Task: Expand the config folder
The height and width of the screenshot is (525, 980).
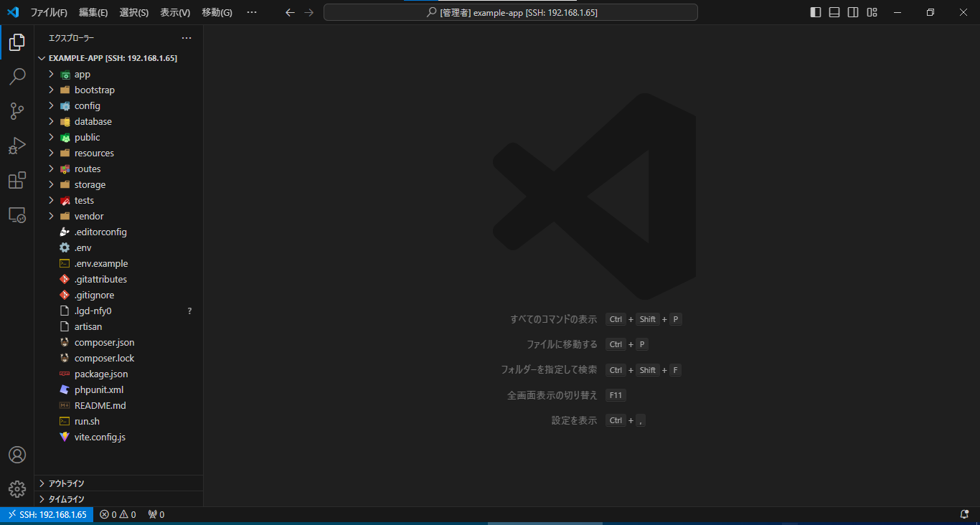Action: tap(119, 106)
